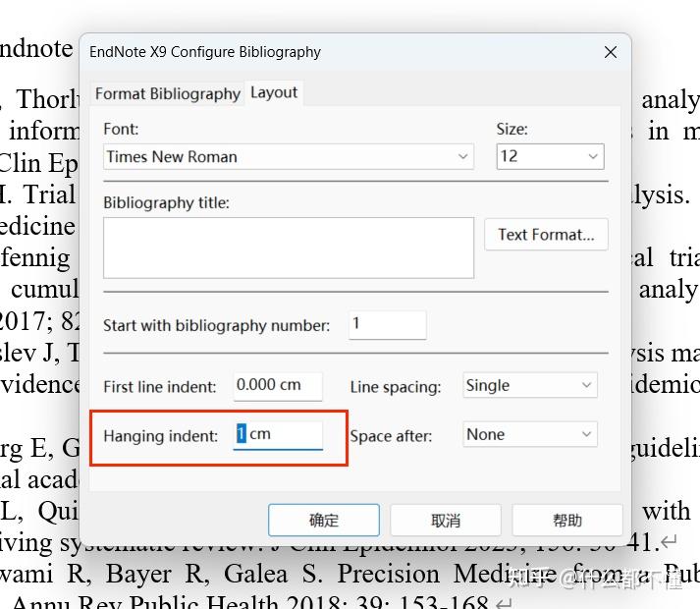Viewport: 700px width, 609px height.
Task: Click the Hanging indent: label
Action: [x=161, y=436]
